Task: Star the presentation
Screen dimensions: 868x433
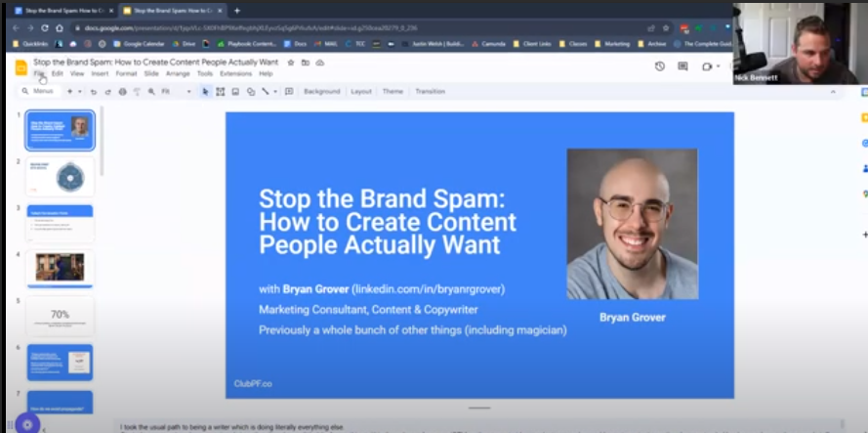Action: coord(291,63)
